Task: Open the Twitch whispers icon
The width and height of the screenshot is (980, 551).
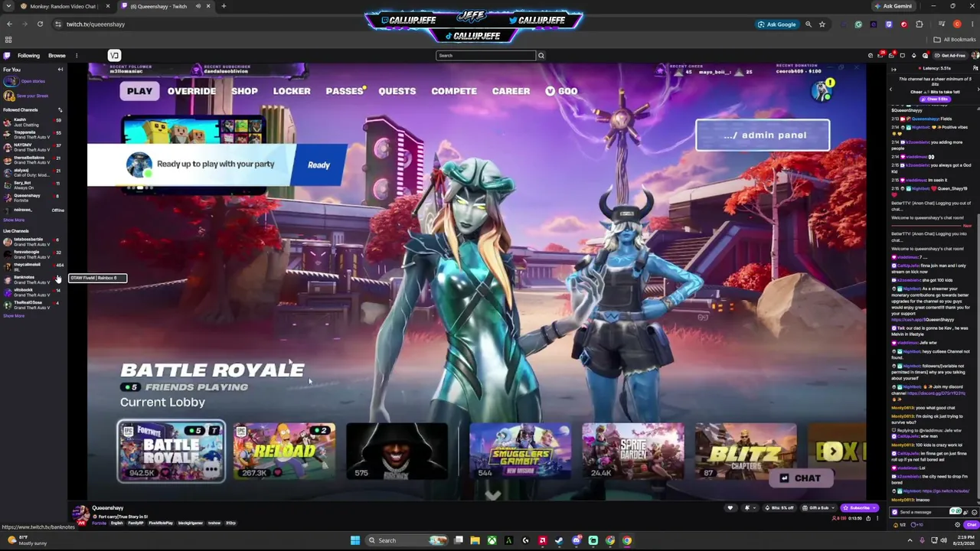Action: pyautogui.click(x=902, y=55)
